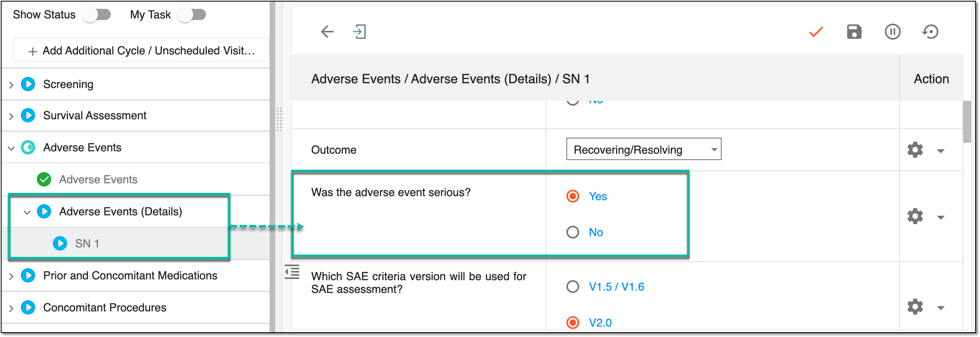Toggle the My Task switch

point(192,15)
